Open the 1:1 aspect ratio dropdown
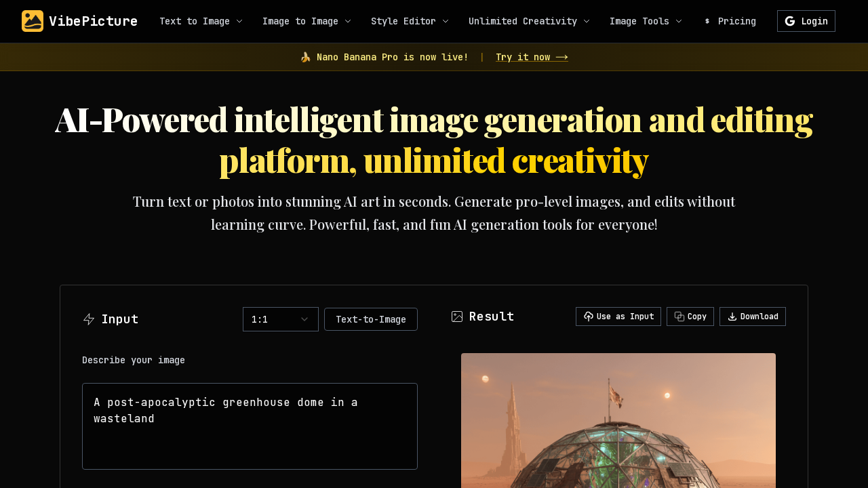868x488 pixels. pos(280,319)
